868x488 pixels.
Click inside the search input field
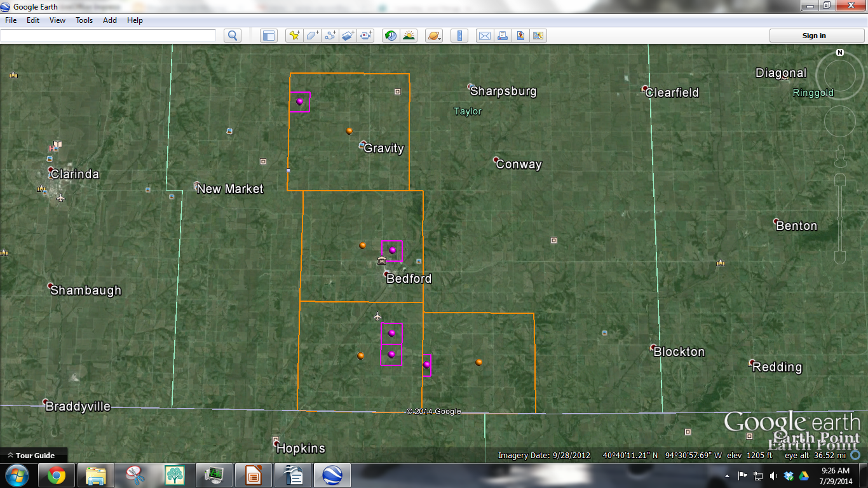pos(108,36)
